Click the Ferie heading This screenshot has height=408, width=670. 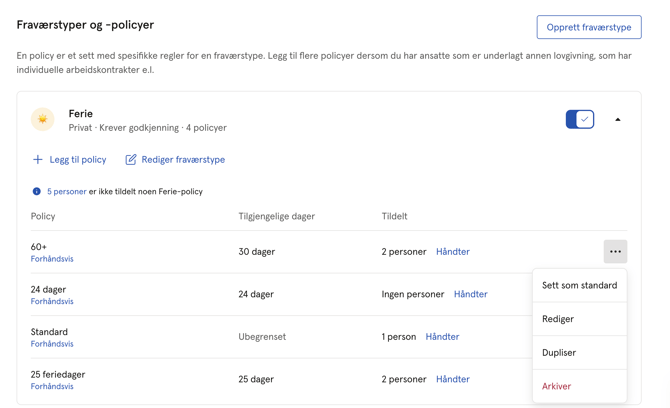tap(80, 114)
